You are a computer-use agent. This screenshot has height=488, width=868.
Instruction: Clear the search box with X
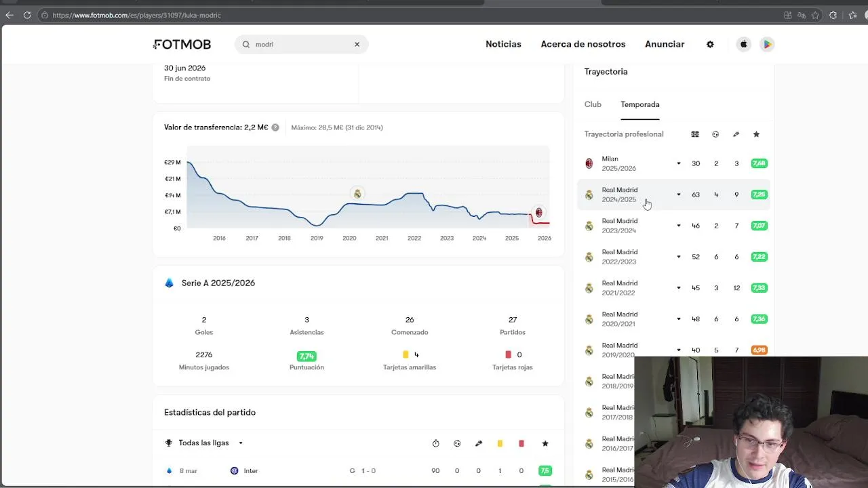pyautogui.click(x=357, y=44)
